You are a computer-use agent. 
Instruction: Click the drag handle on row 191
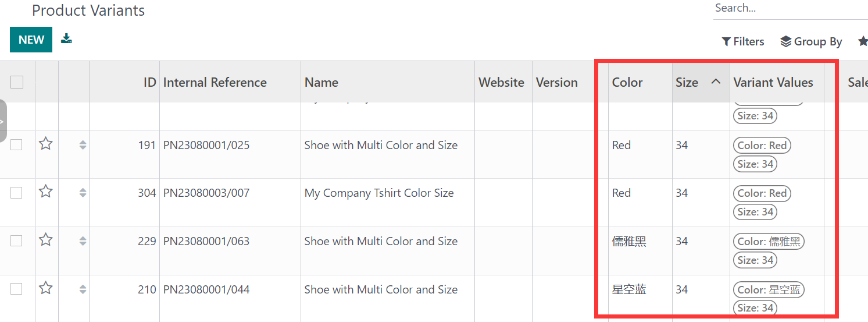pyautogui.click(x=83, y=145)
